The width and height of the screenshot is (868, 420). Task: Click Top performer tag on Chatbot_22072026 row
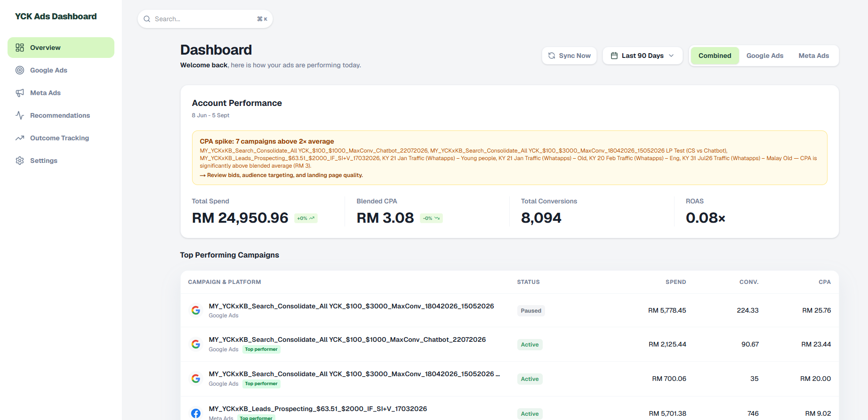(261, 349)
